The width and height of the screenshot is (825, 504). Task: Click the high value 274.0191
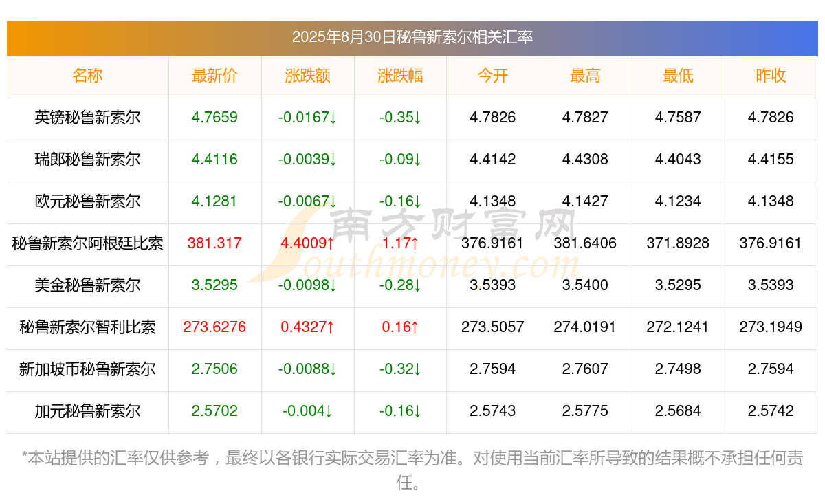tap(586, 327)
